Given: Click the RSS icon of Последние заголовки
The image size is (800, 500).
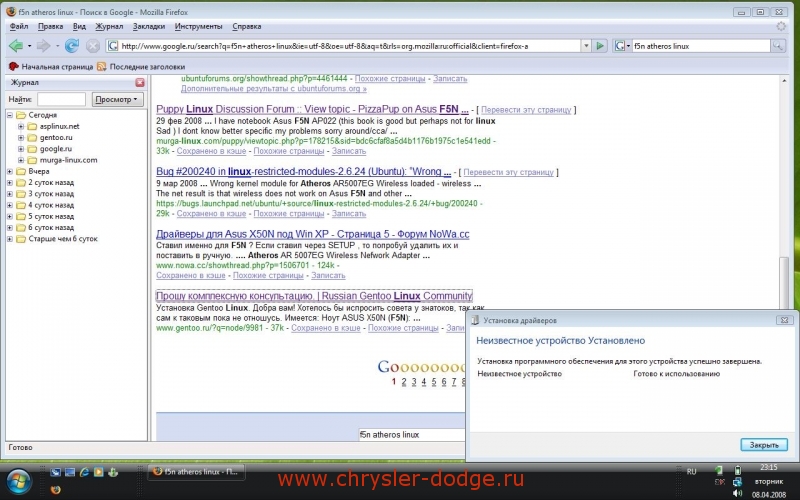Looking at the screenshot, I should (102, 66).
